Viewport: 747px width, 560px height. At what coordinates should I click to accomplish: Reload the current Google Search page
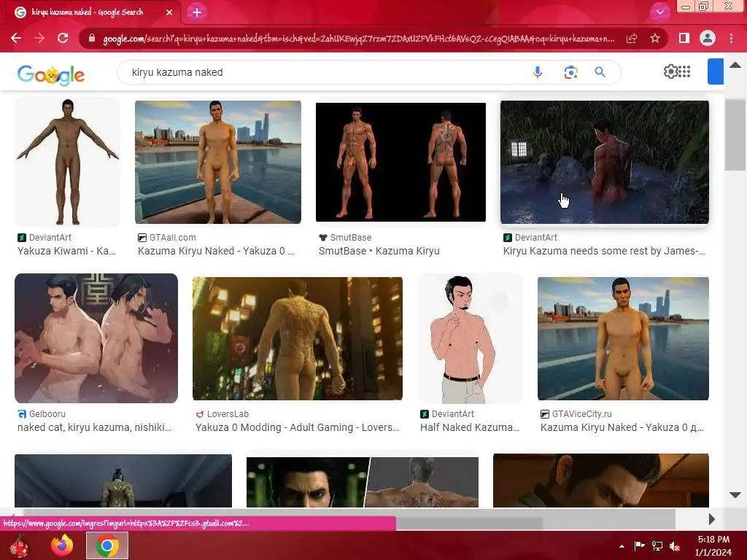[x=63, y=38]
